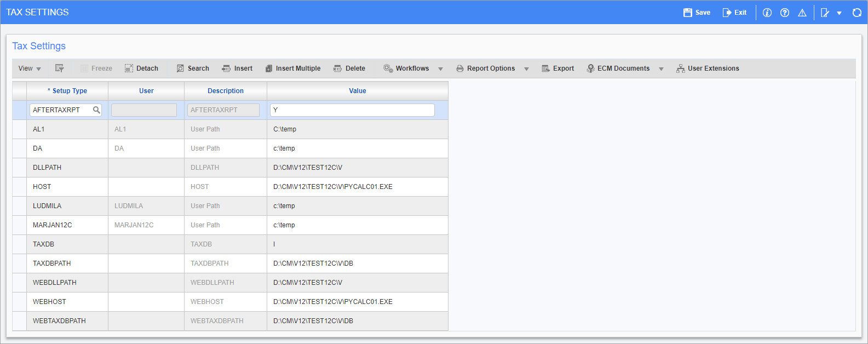Click the lookup magnifier in Setup Type field
The width and height of the screenshot is (868, 344).
click(96, 110)
